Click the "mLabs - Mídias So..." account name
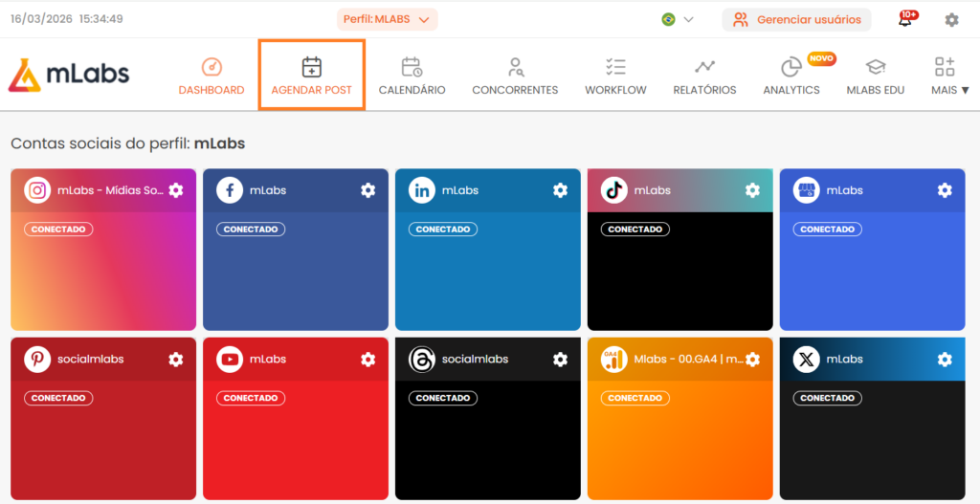The image size is (980, 504). (x=111, y=190)
